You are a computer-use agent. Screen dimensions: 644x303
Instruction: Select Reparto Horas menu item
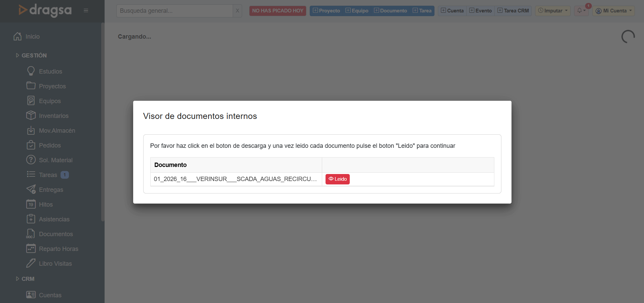(x=59, y=249)
